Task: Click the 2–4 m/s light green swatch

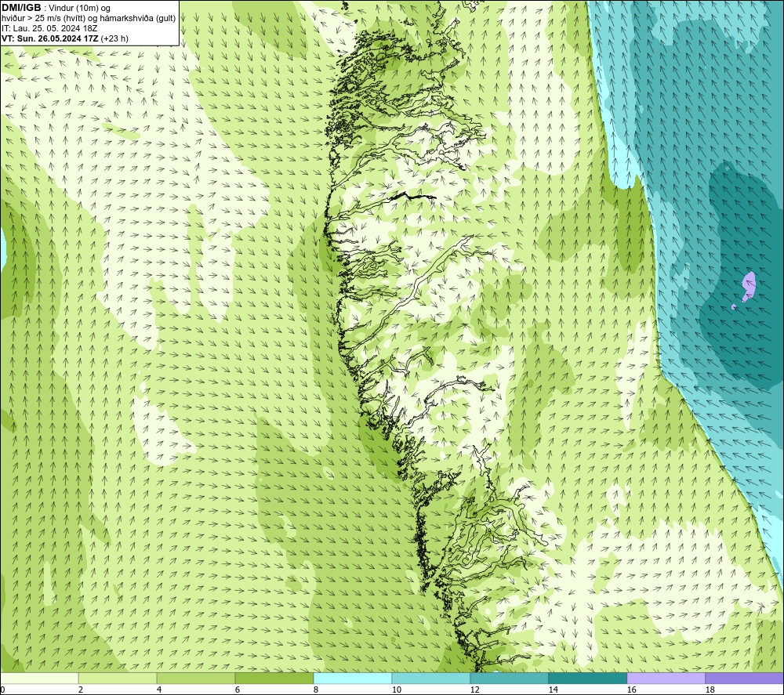Action: pos(118,678)
